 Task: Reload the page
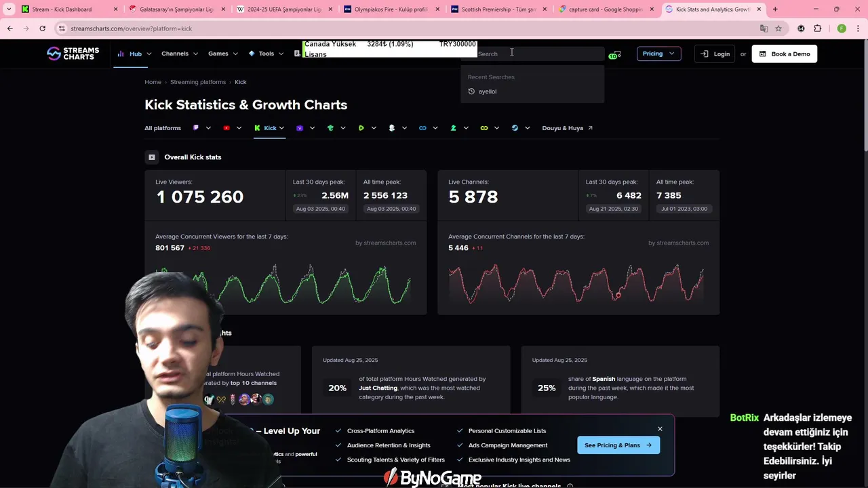pyautogui.click(x=42, y=28)
